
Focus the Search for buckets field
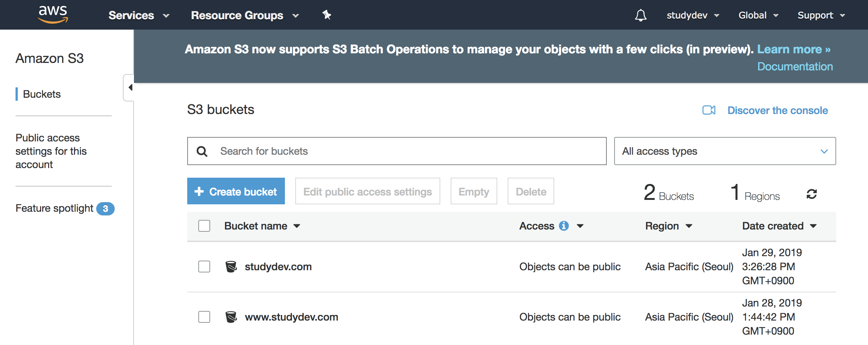397,151
